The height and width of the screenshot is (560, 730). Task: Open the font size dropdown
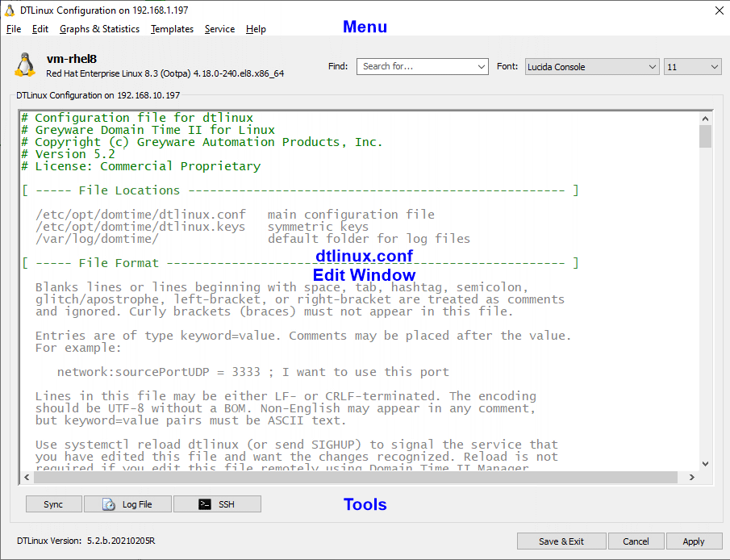[714, 66]
